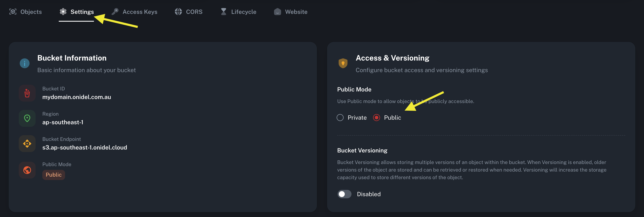This screenshot has width=644, height=217.
Task: Go to the Lifecycle tab
Action: tap(239, 12)
